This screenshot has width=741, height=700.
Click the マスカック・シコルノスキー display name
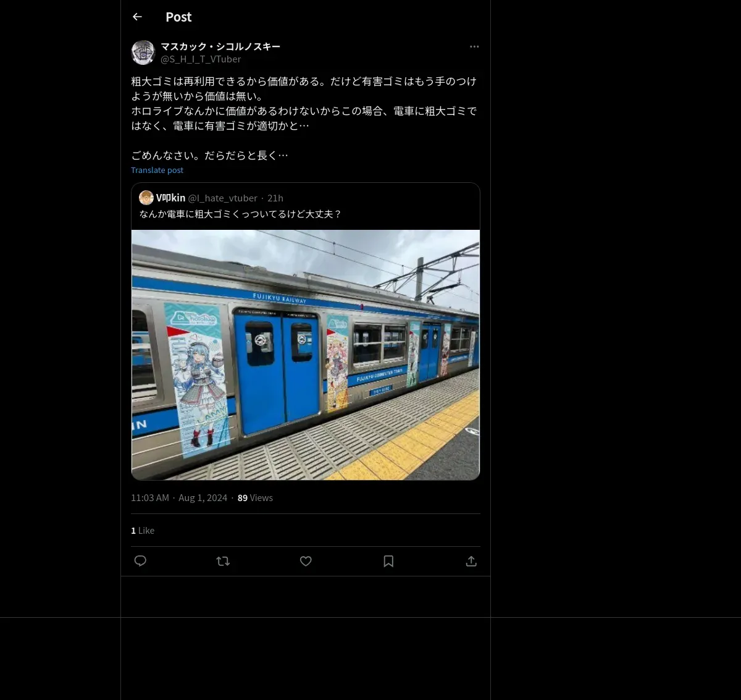tap(220, 46)
